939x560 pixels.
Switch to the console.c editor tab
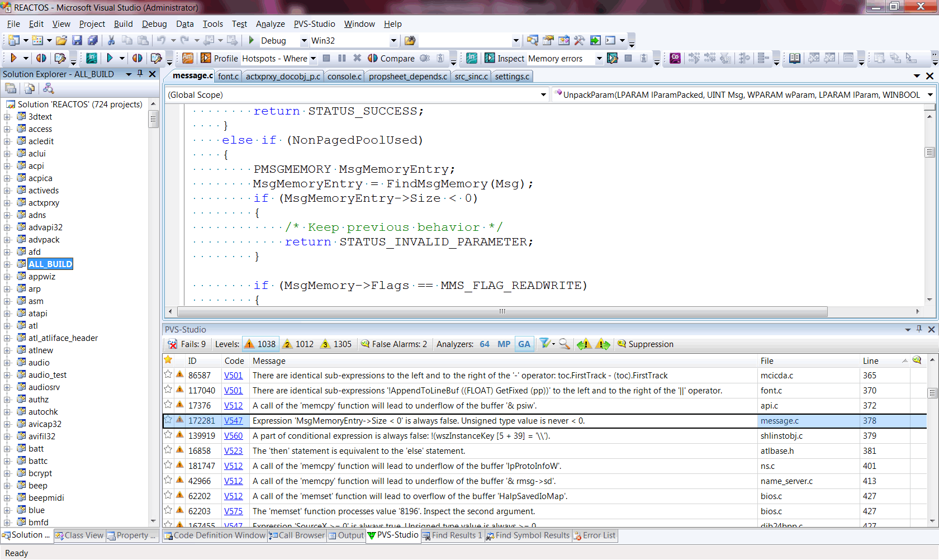[344, 77]
